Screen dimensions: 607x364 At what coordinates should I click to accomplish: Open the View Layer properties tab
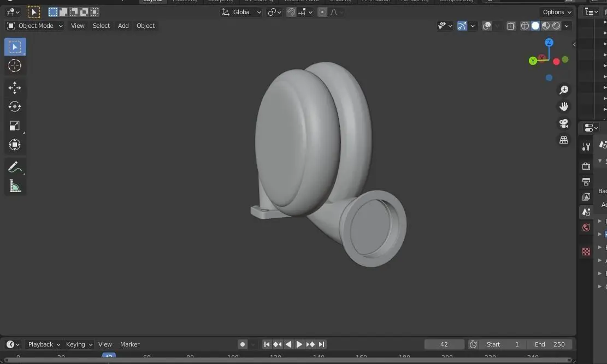pyautogui.click(x=586, y=197)
